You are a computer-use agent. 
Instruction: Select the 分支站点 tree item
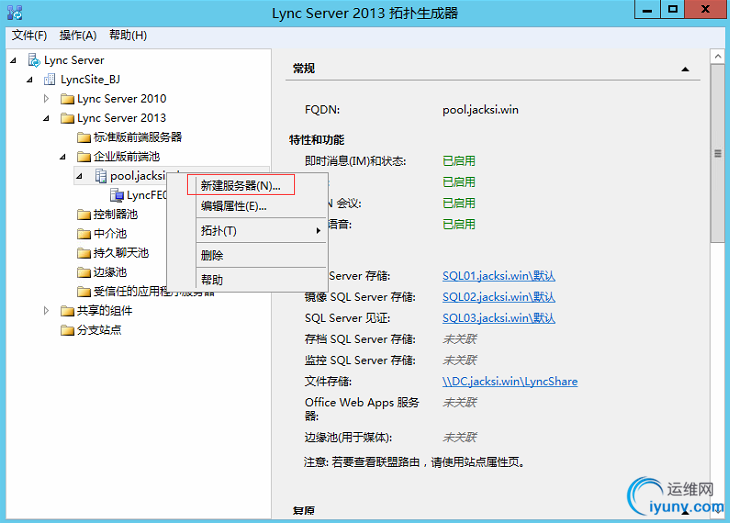pos(99,330)
